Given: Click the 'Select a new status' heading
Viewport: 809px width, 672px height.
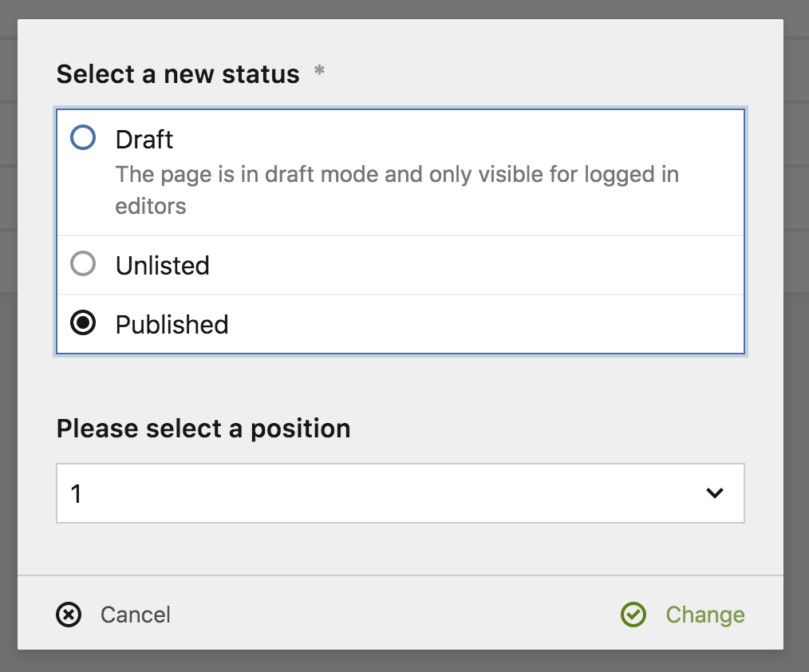Looking at the screenshot, I should point(178,74).
